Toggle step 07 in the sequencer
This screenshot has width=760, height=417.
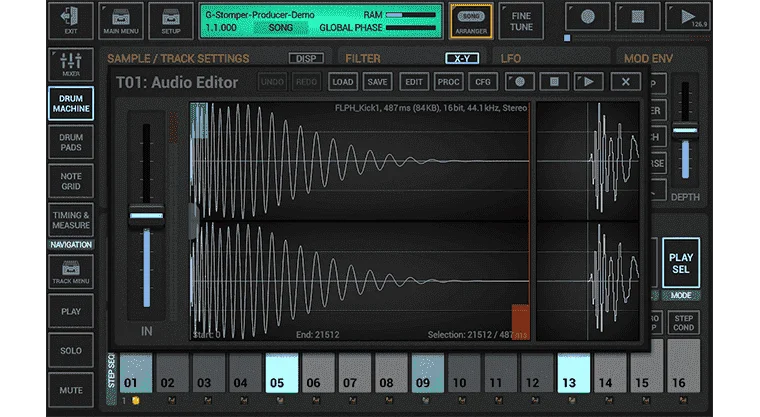[x=355, y=372]
